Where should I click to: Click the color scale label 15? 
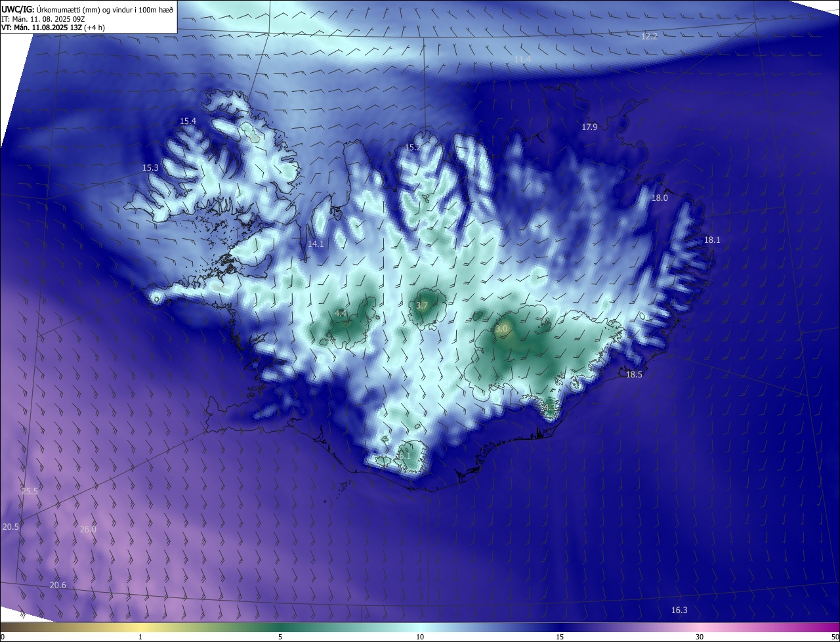click(x=560, y=637)
